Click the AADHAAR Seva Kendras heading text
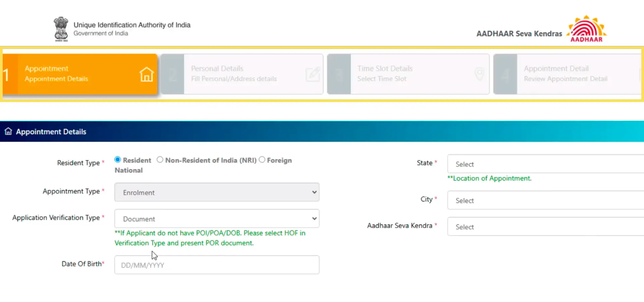 (519, 34)
